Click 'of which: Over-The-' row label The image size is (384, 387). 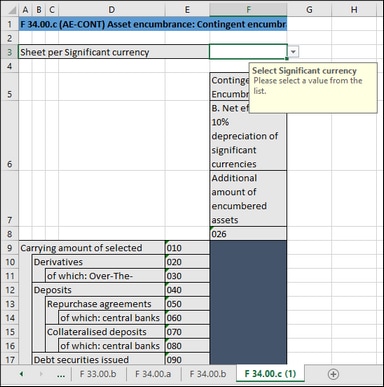(x=105, y=276)
